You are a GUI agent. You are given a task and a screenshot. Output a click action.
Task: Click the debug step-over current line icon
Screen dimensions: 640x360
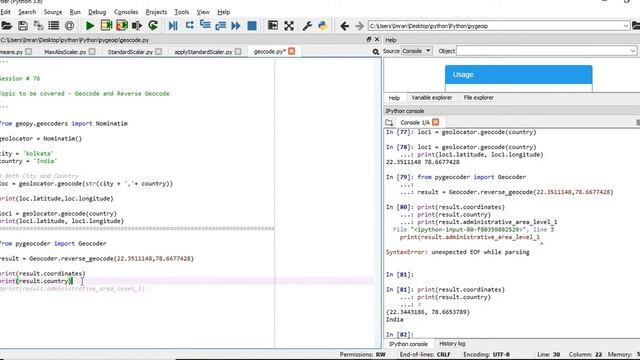point(189,26)
